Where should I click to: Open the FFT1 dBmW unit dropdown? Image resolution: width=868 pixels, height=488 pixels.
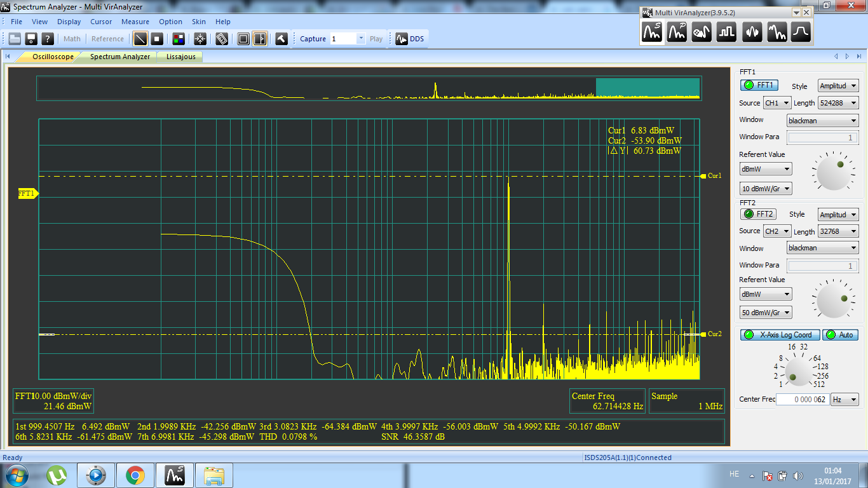click(766, 169)
